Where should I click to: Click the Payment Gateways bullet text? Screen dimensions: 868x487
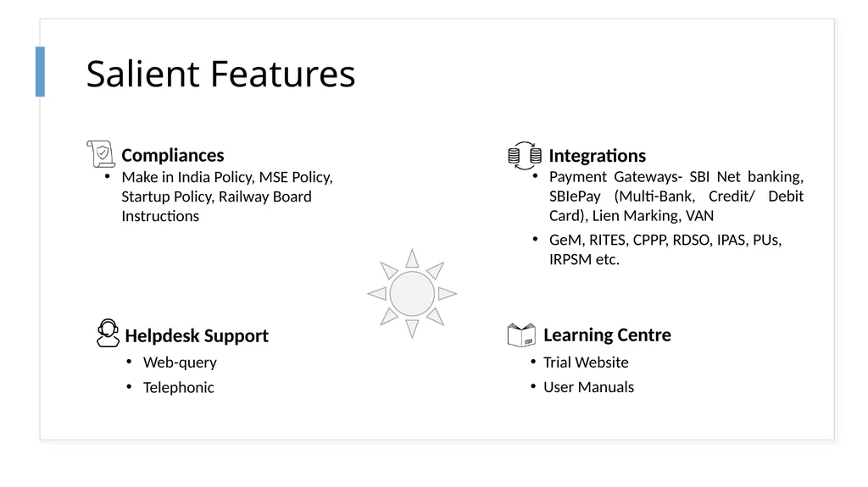coord(676,196)
